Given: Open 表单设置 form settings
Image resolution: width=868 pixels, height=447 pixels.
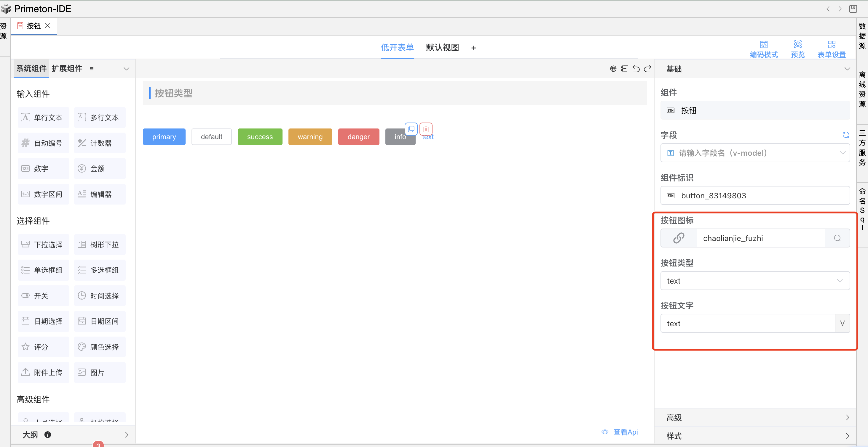Looking at the screenshot, I should [x=831, y=49].
